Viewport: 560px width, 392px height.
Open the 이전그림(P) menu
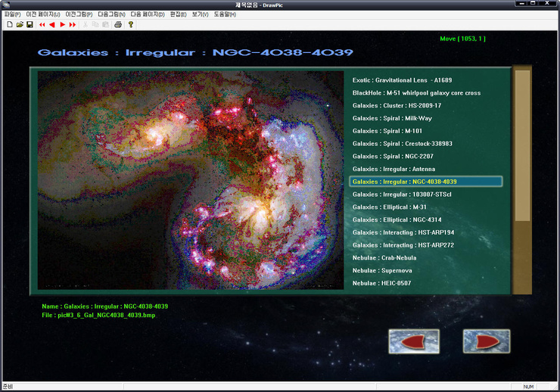click(79, 14)
